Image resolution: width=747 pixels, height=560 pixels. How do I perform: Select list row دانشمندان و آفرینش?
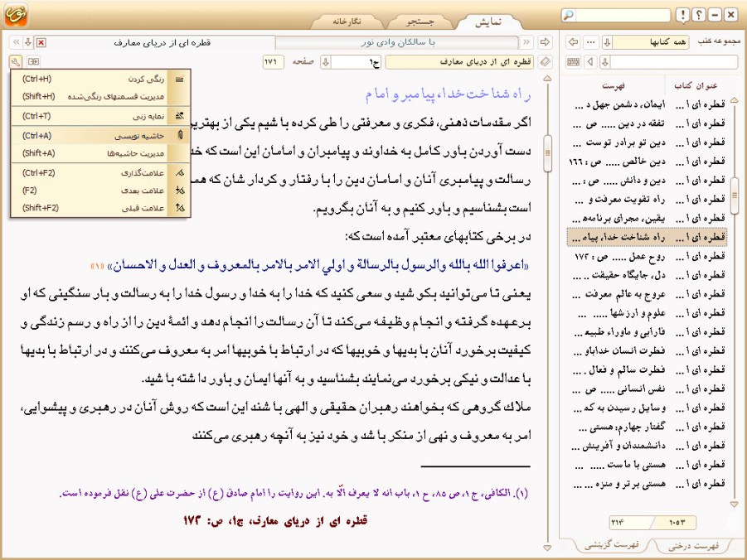pyautogui.click(x=647, y=446)
